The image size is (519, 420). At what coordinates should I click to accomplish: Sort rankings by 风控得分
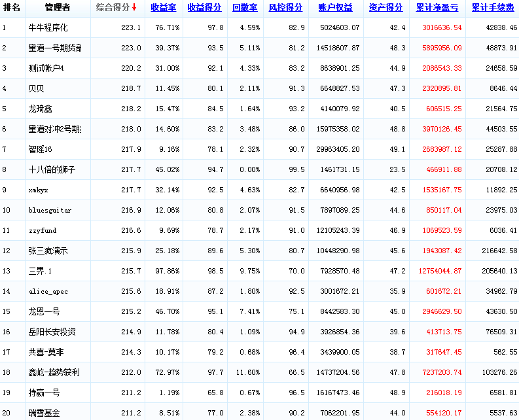point(285,8)
